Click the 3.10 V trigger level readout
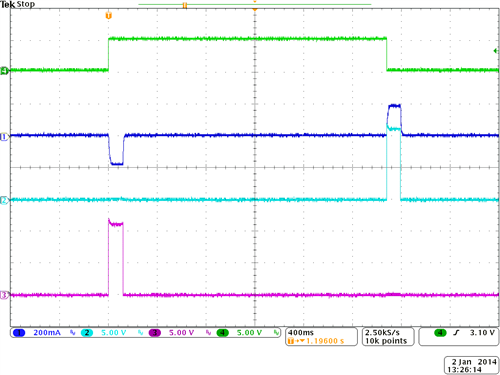 click(x=482, y=333)
